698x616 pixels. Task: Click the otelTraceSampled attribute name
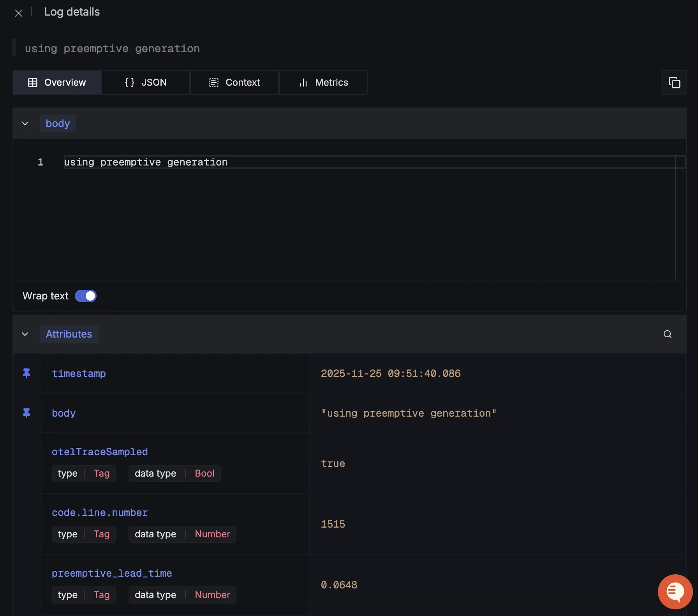pyautogui.click(x=100, y=451)
